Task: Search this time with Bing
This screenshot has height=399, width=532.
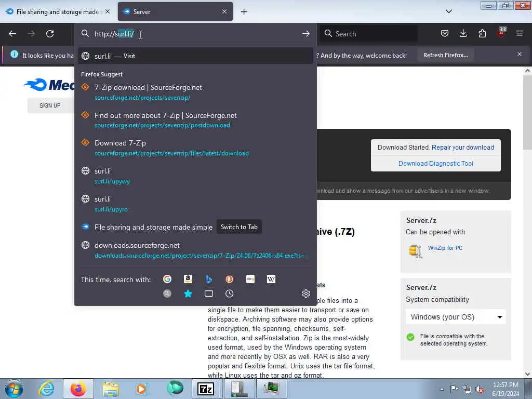Action: [209, 279]
